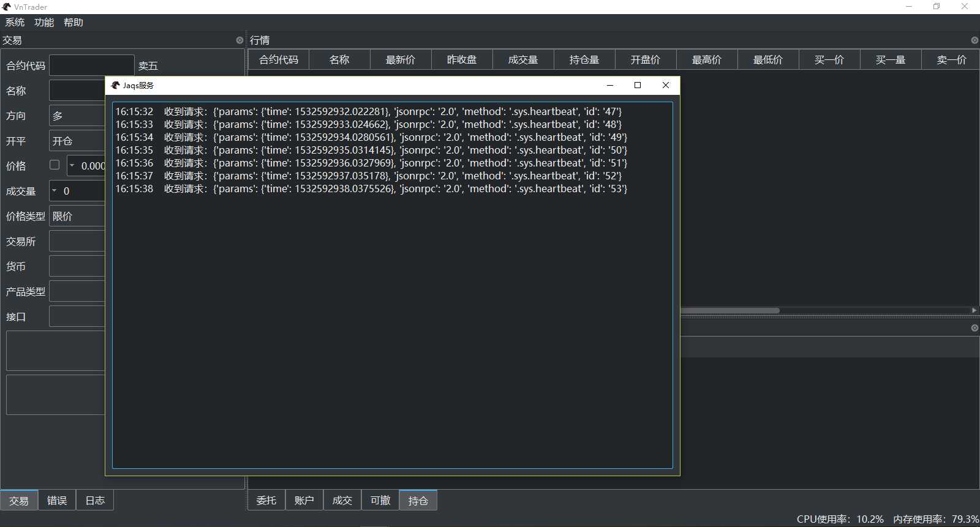Click the CPU使用率 status text

point(840,519)
